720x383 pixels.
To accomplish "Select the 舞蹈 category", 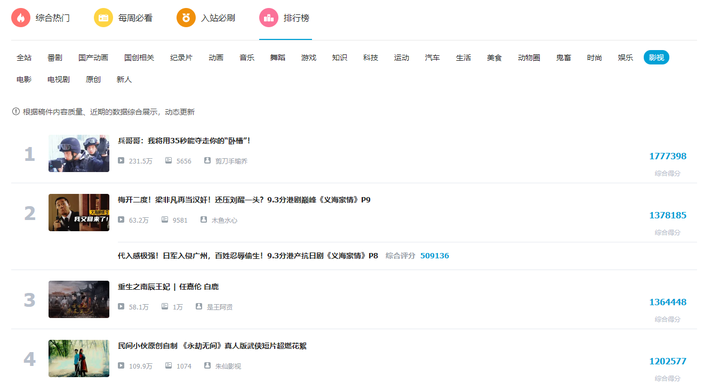I will click(x=278, y=57).
